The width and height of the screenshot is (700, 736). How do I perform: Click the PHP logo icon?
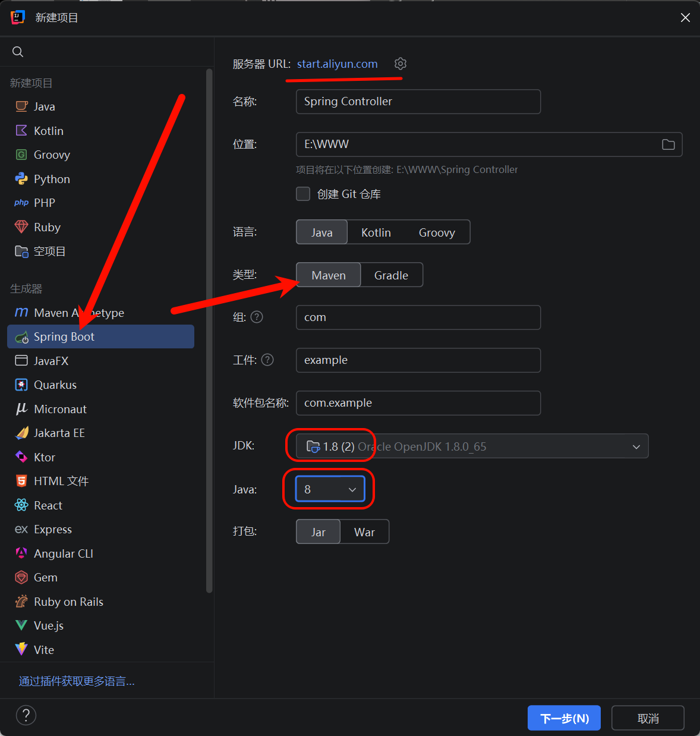pyautogui.click(x=21, y=203)
